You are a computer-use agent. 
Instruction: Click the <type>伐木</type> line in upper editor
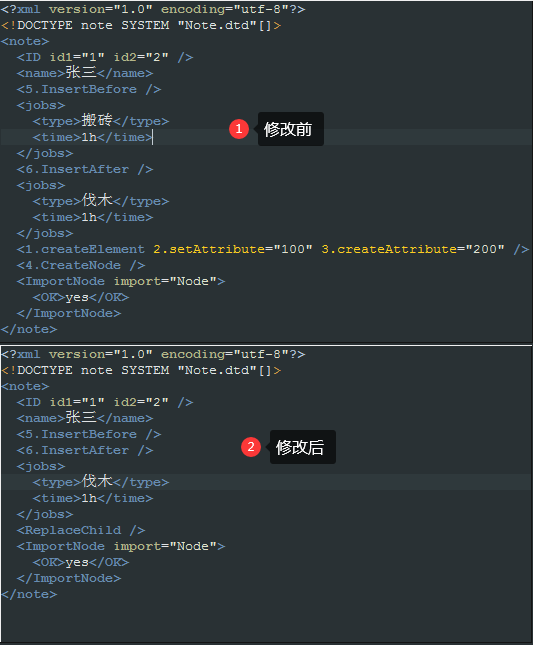[x=101, y=201]
